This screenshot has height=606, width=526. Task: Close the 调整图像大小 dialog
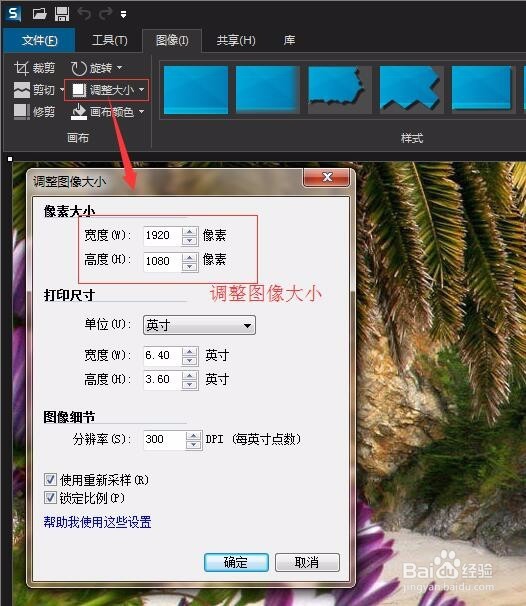point(327,177)
